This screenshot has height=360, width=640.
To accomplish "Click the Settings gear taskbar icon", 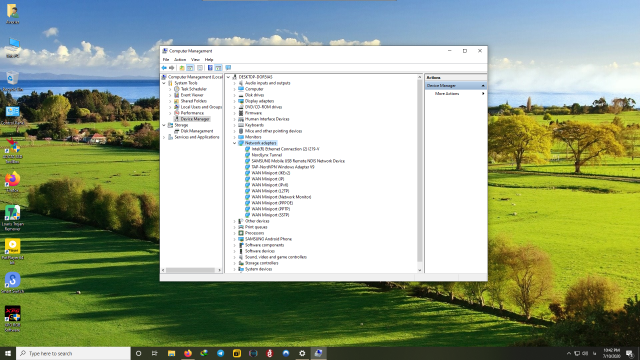I will pos(302,353).
